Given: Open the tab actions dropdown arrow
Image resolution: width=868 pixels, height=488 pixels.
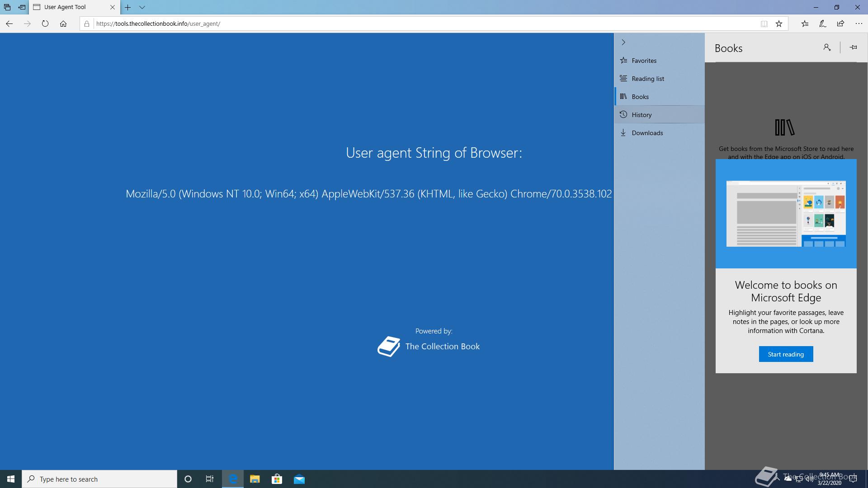Looking at the screenshot, I should tap(142, 7).
